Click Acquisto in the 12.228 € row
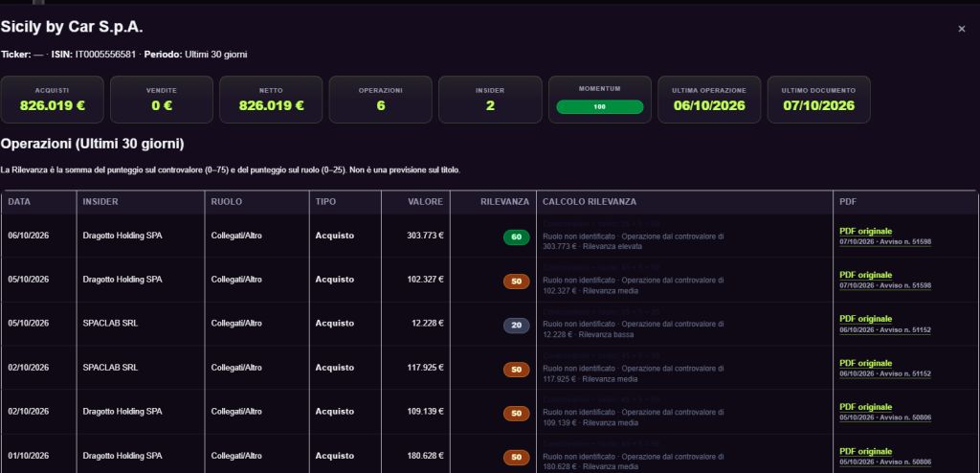The image size is (980, 473). 334,323
